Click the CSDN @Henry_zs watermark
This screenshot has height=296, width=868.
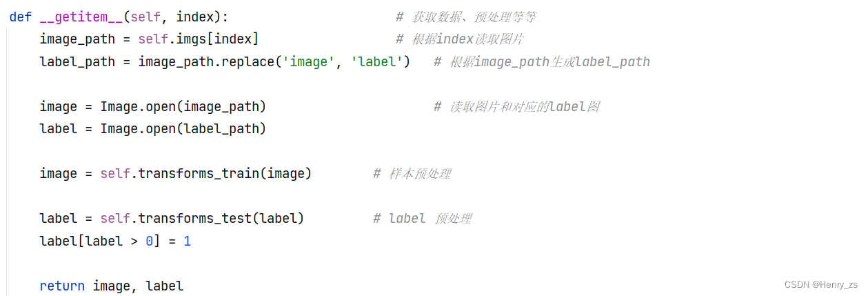pos(821,284)
